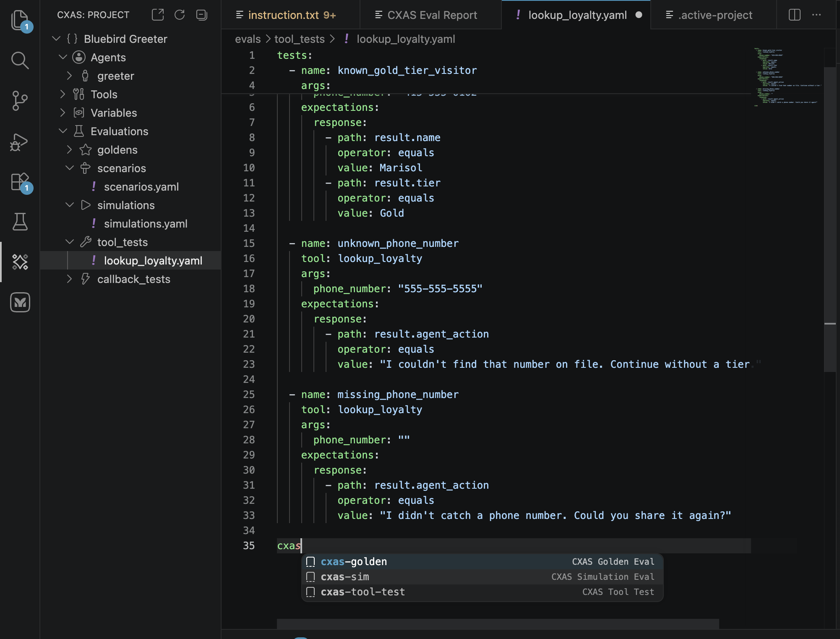Click the goldens star icon
840x639 pixels.
pos(86,149)
